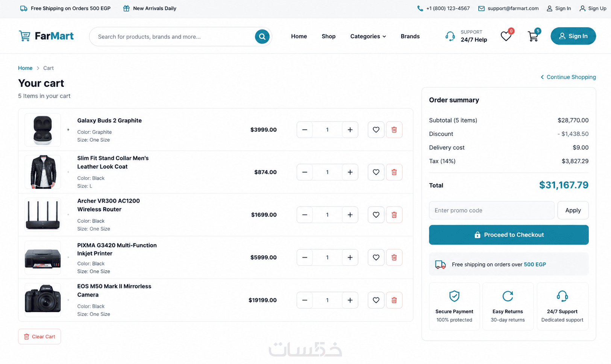
Task: Click Continue Shopping link
Action: pos(568,77)
